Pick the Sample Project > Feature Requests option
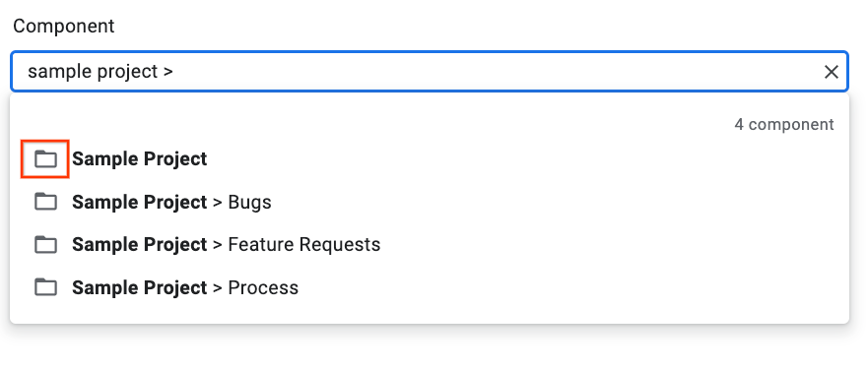The image size is (868, 369). [429, 245]
